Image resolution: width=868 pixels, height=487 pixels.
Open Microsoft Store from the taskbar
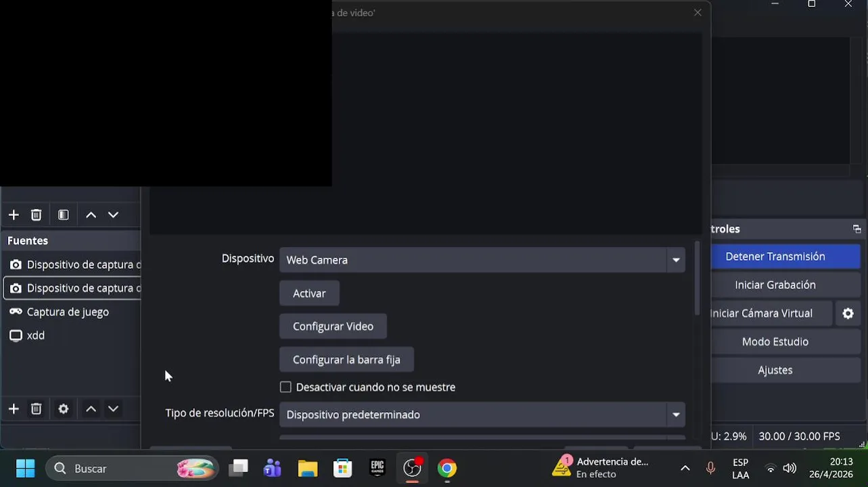click(x=343, y=468)
